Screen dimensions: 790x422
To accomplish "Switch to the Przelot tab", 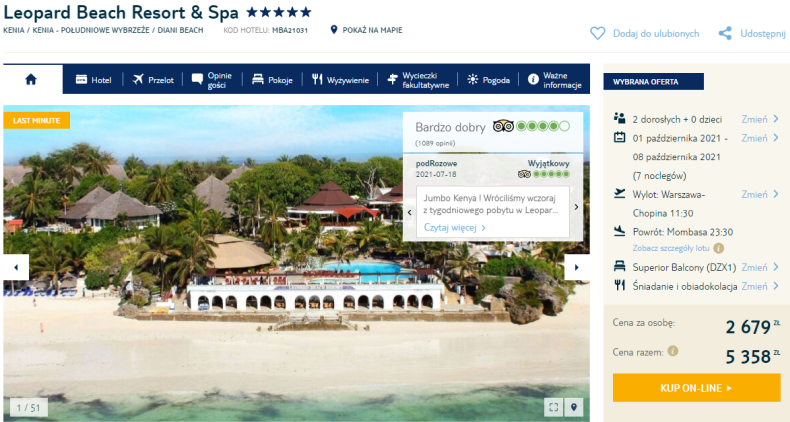I will pyautogui.click(x=153, y=80).
